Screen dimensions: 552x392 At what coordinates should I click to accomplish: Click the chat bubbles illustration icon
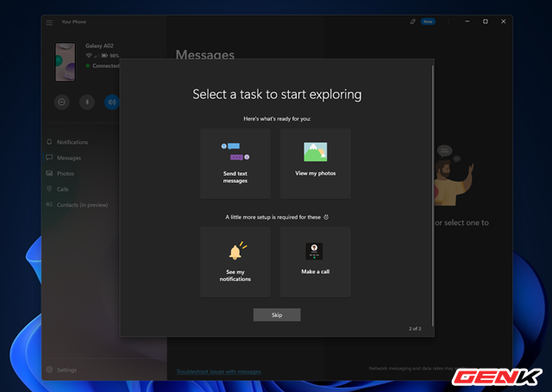click(235, 152)
